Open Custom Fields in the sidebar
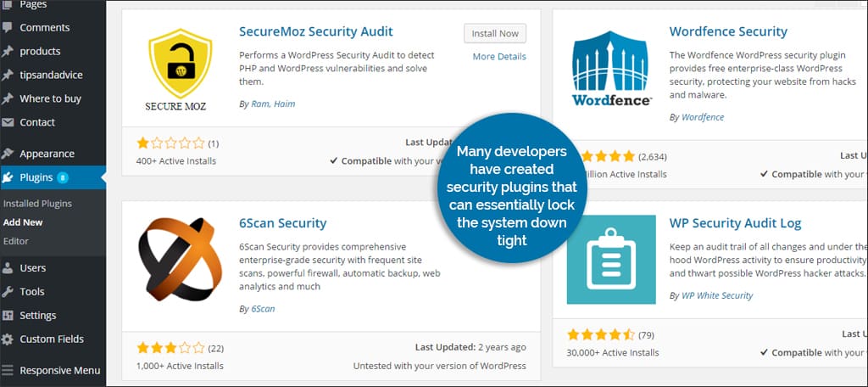Viewport: 868px width, 387px height. 53,339
